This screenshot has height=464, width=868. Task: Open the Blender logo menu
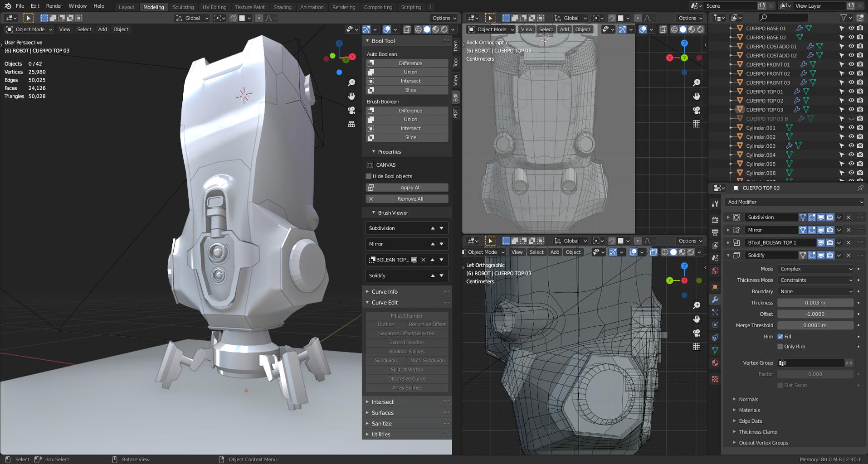coord(8,6)
